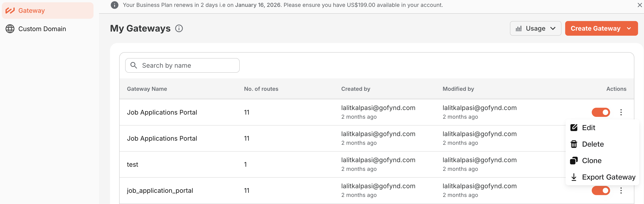Open three-dot menu for job_application_portal row
644x204 pixels.
621,191
